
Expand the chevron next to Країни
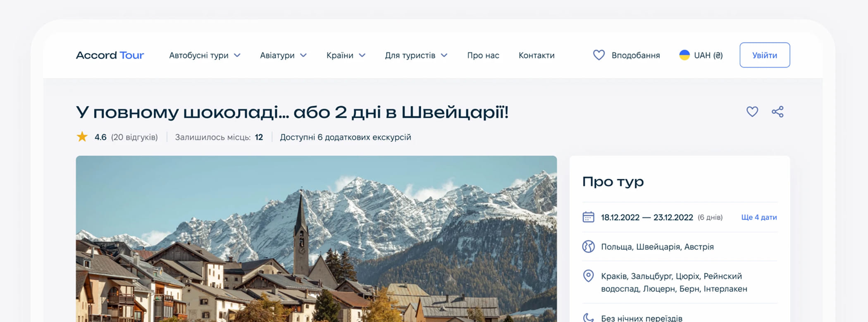point(362,55)
